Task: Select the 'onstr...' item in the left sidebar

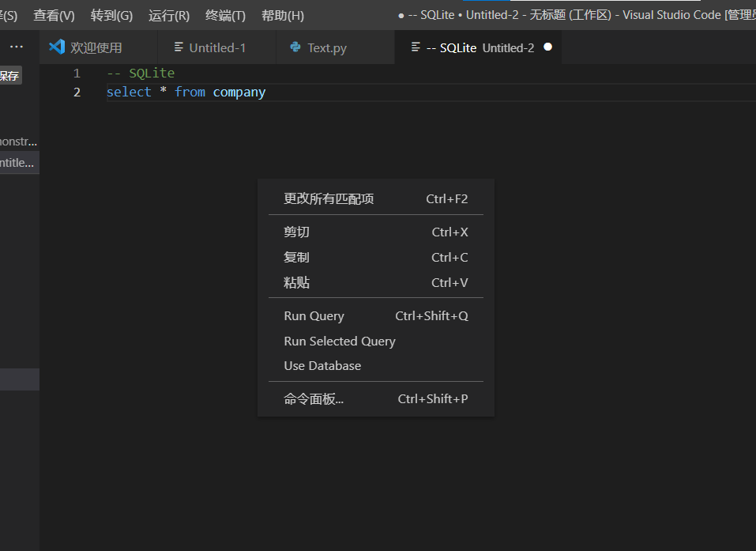Action: [16, 142]
